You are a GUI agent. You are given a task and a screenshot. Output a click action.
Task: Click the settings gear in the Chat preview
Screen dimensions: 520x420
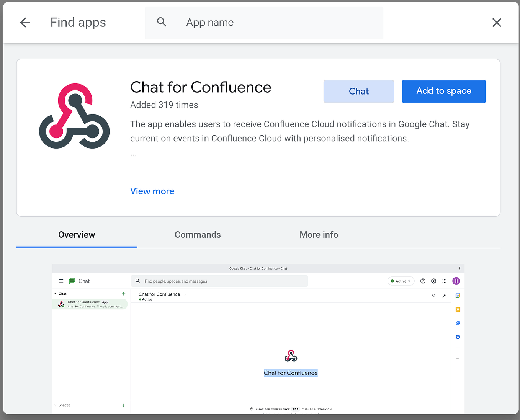point(433,281)
